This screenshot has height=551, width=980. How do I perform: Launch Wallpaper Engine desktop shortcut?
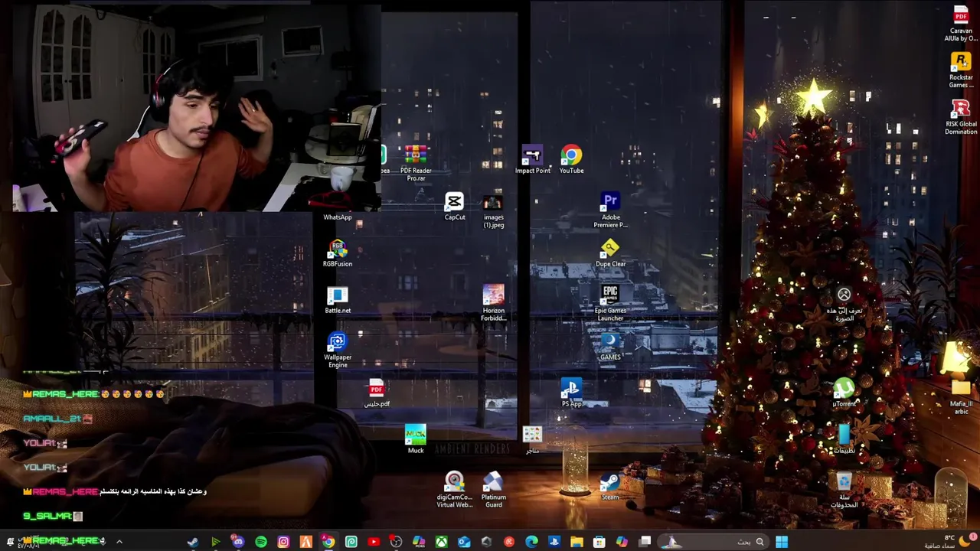tap(338, 350)
